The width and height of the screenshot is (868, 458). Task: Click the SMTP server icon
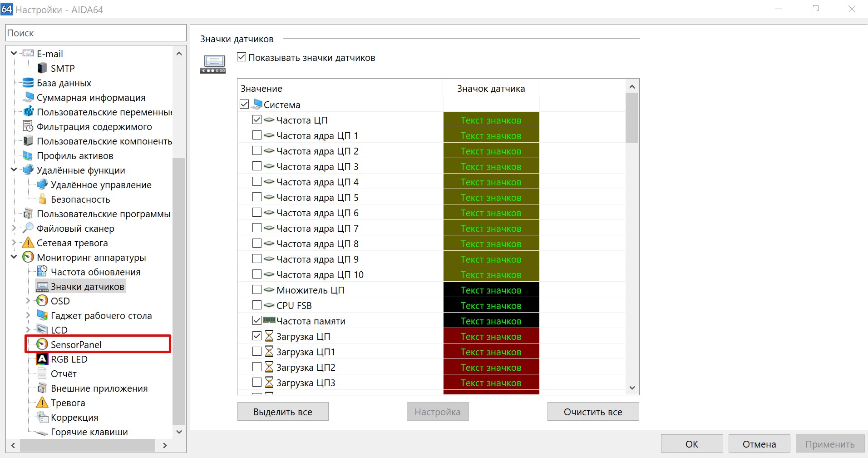click(42, 68)
